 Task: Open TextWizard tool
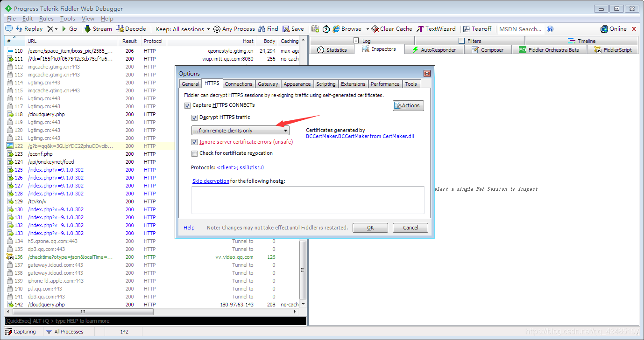(x=436, y=29)
